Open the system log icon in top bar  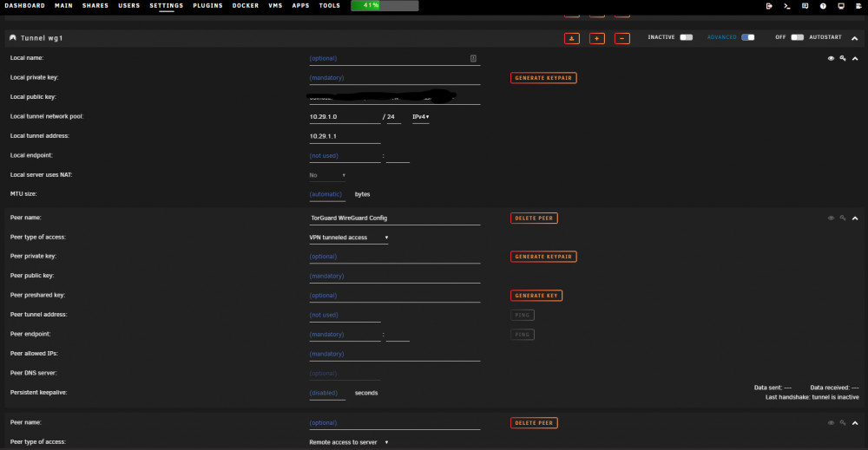pyautogui.click(x=858, y=6)
